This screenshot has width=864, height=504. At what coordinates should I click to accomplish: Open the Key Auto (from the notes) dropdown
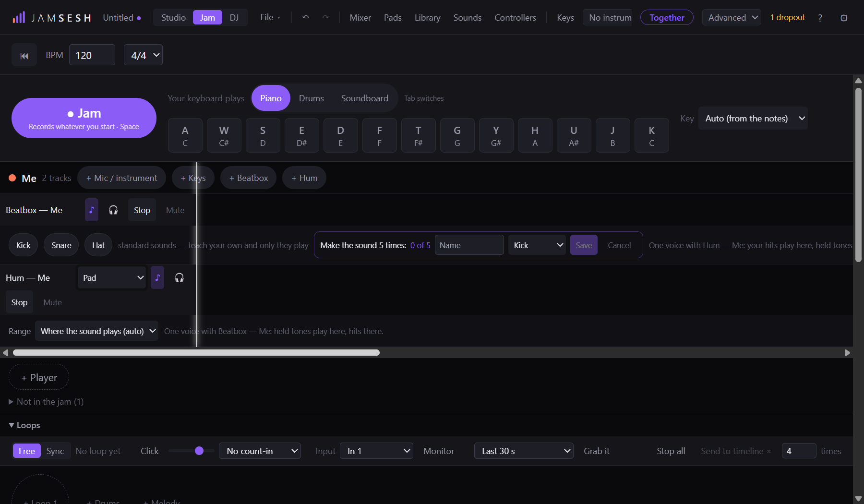click(x=753, y=118)
